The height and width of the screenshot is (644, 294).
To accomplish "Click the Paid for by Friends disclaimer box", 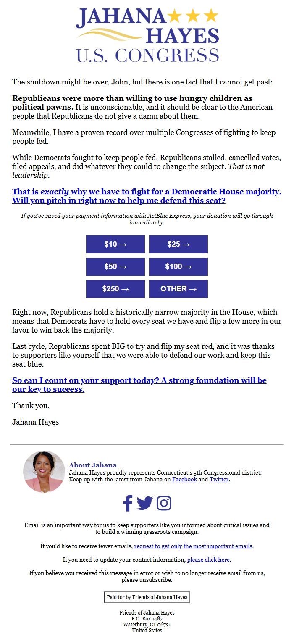I will pyautogui.click(x=147, y=597).
